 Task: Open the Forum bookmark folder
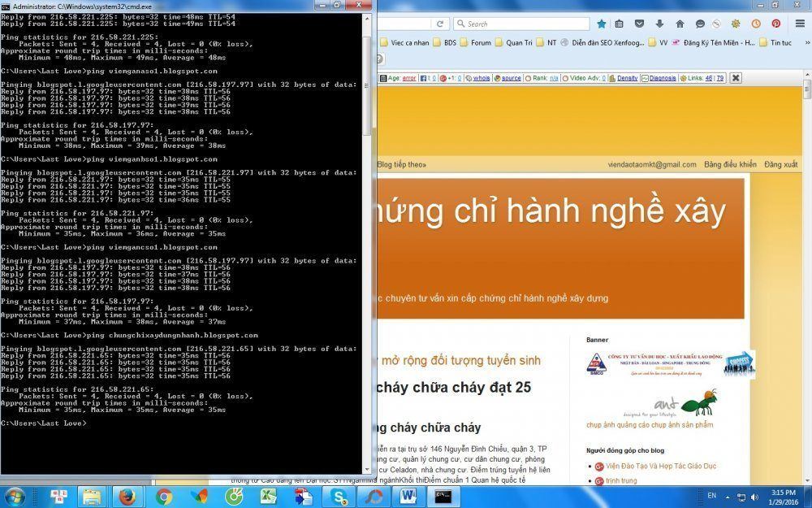[x=475, y=42]
